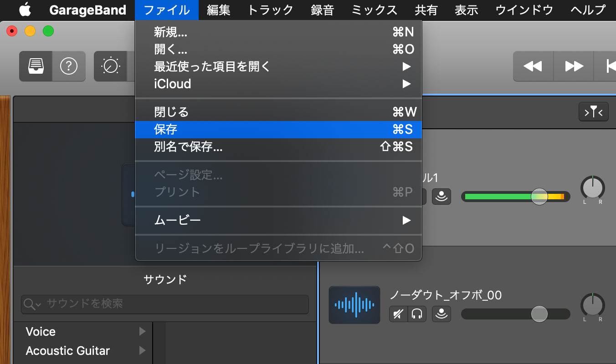Go to beginning transport button
Screen dimensions: 616x364
(x=606, y=66)
